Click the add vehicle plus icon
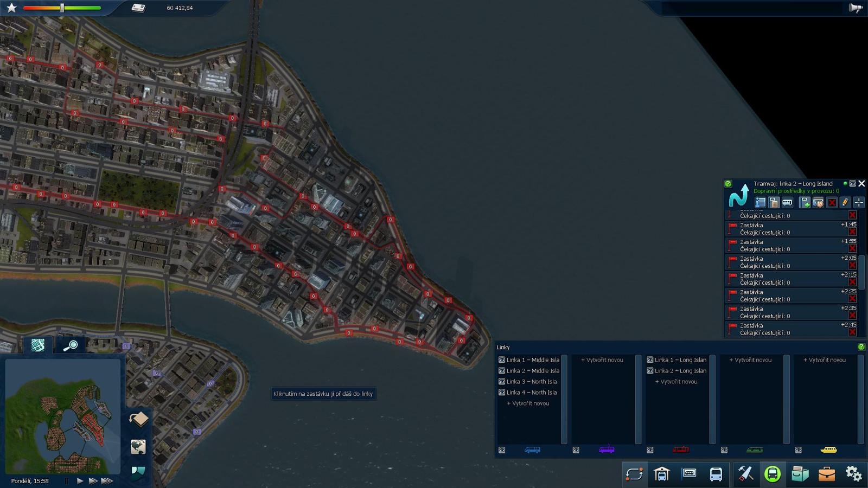The width and height of the screenshot is (868, 488). pyautogui.click(x=805, y=202)
